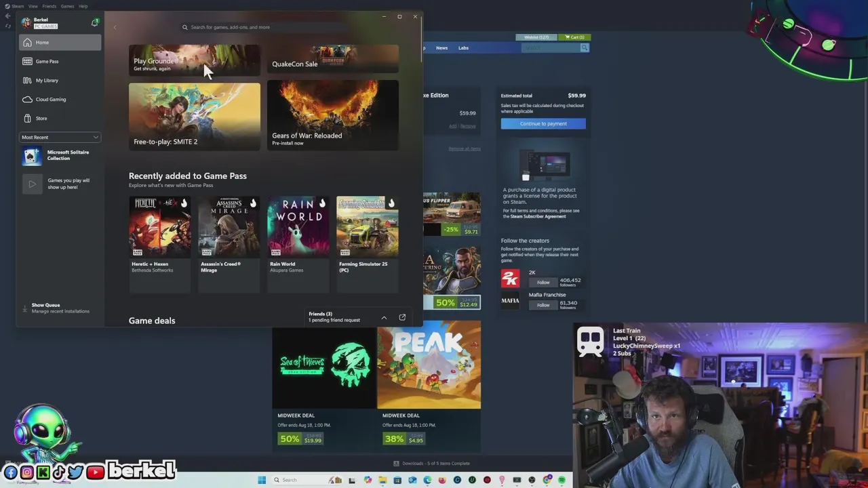The image size is (868, 488).
Task: Open Free-to-play SMITE 2 tile
Action: [x=194, y=115]
